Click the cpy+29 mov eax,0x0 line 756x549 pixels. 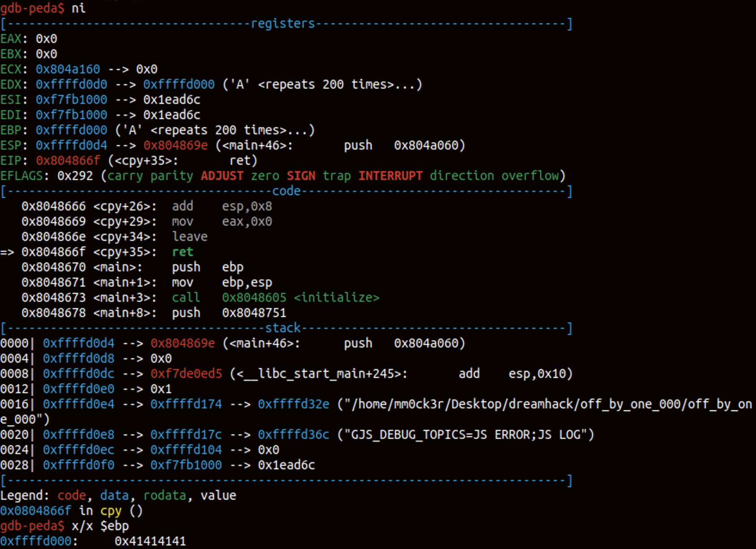(147, 222)
